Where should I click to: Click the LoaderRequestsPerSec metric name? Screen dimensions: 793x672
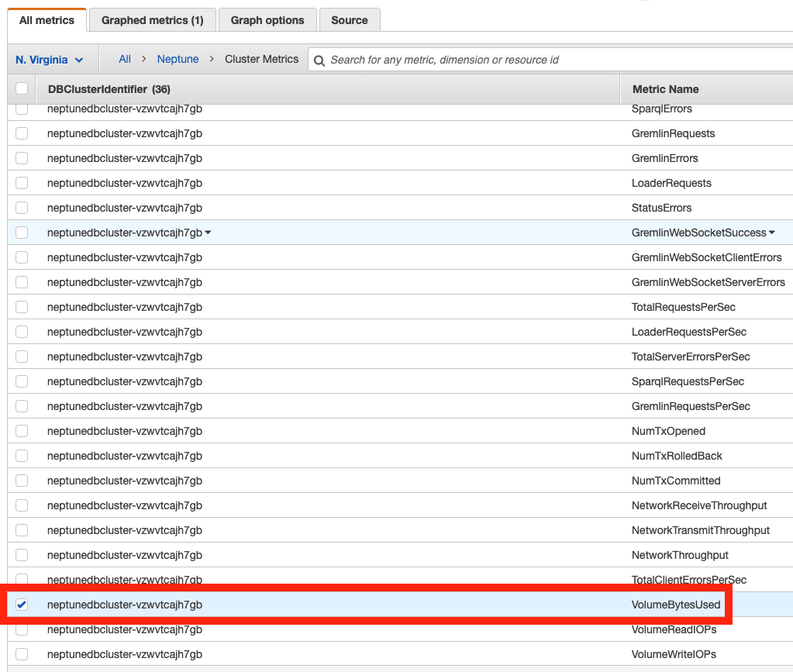coord(689,332)
